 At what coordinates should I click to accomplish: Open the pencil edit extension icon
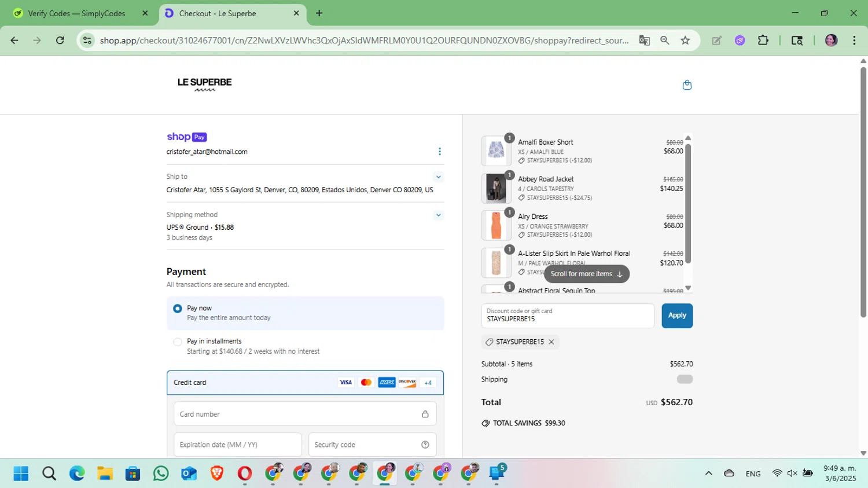coord(717,41)
